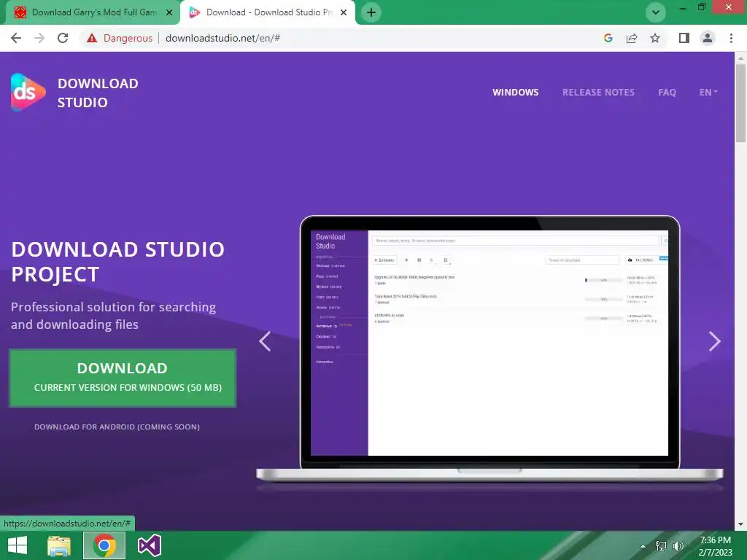
Task: Open the Chrome profile avatar
Action: point(708,38)
